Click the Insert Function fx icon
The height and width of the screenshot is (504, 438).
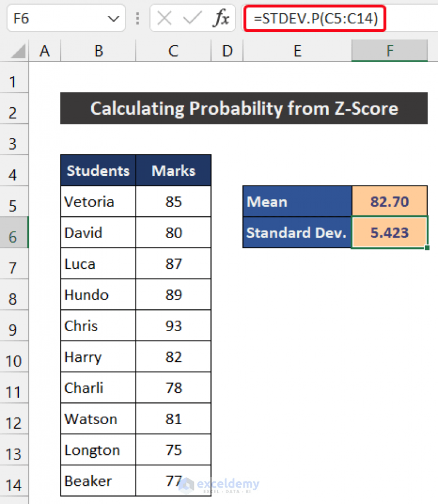pos(222,18)
